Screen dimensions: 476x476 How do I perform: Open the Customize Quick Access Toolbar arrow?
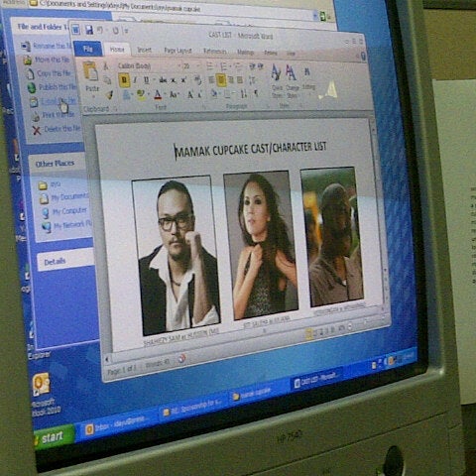tap(126, 31)
